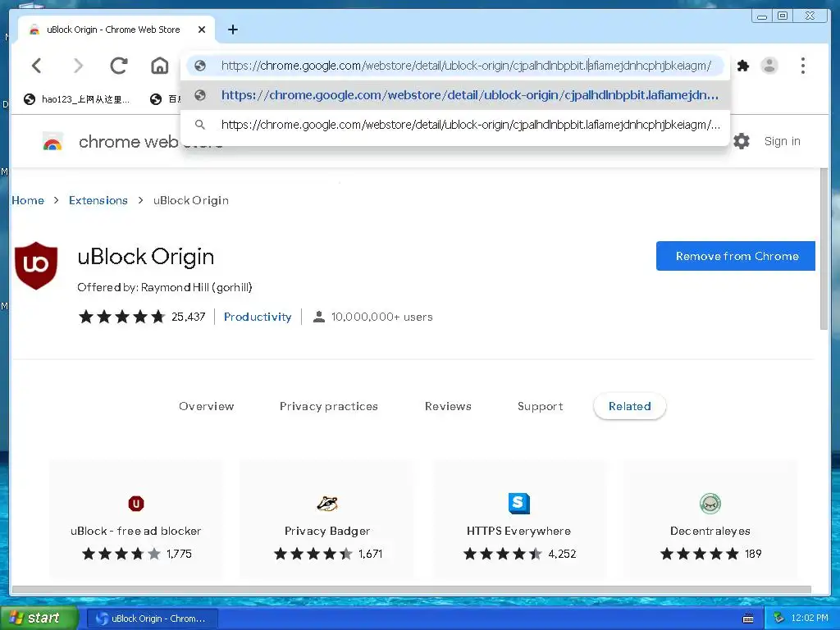
Task: Click Sign in link
Action: click(x=782, y=141)
